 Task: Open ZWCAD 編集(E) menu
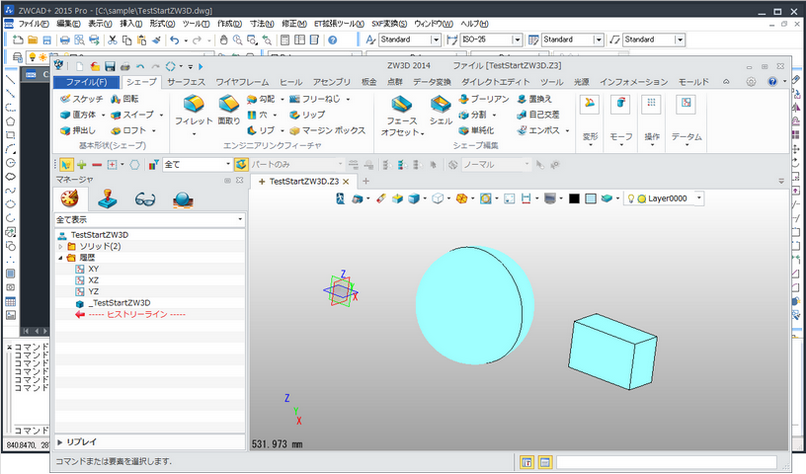point(68,24)
